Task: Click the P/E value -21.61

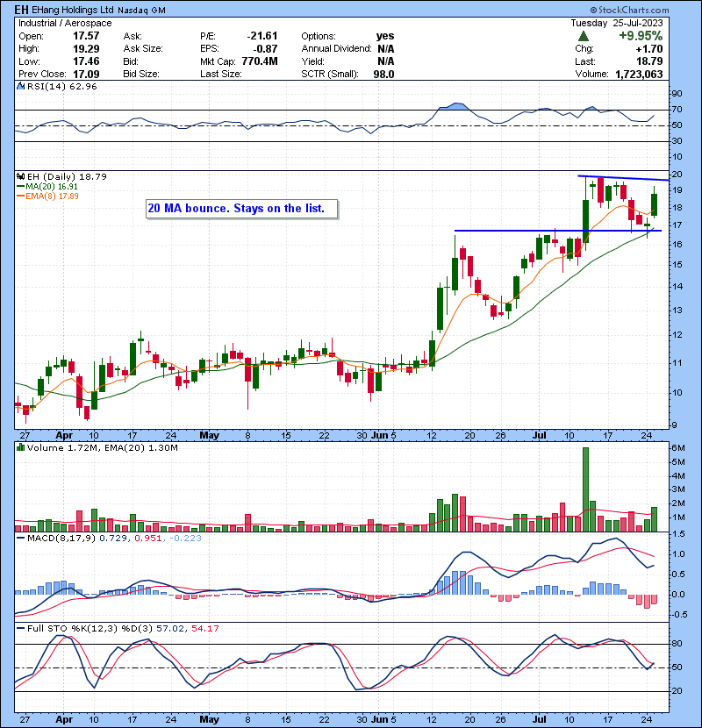Action: (x=262, y=36)
